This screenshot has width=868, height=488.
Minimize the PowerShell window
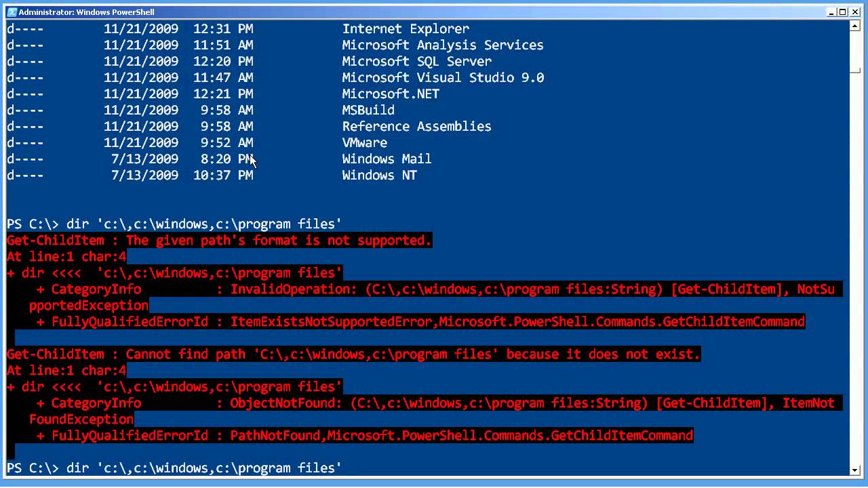832,12
